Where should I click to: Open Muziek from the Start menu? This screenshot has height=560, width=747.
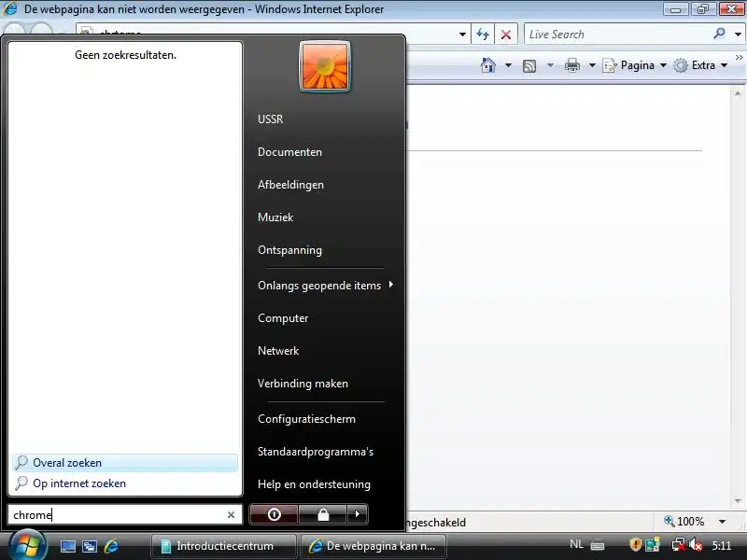click(275, 217)
